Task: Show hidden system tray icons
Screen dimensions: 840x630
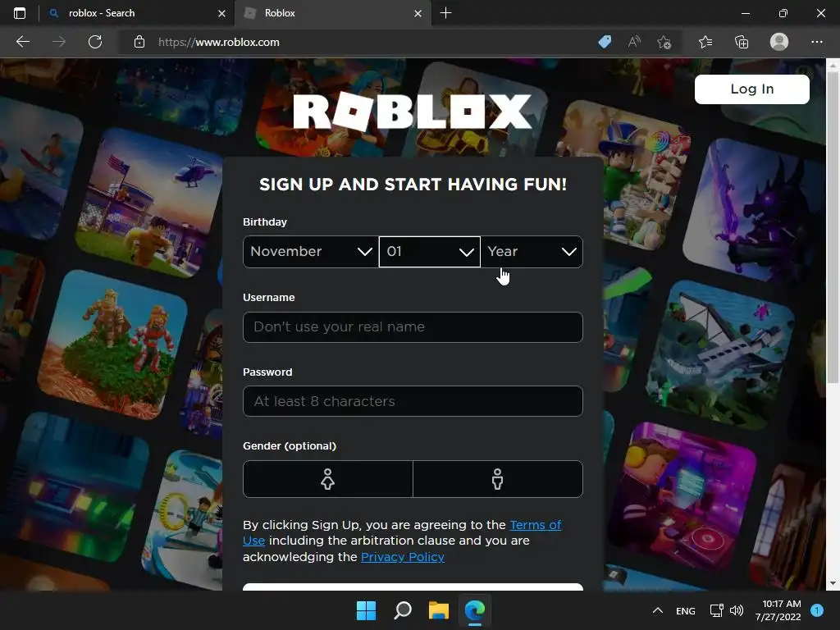Action: (658, 610)
